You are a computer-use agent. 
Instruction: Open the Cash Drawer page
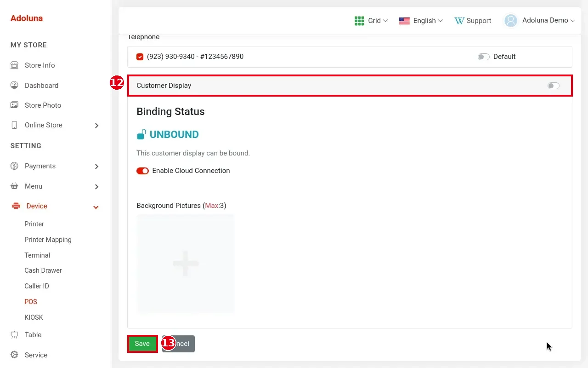coord(43,270)
